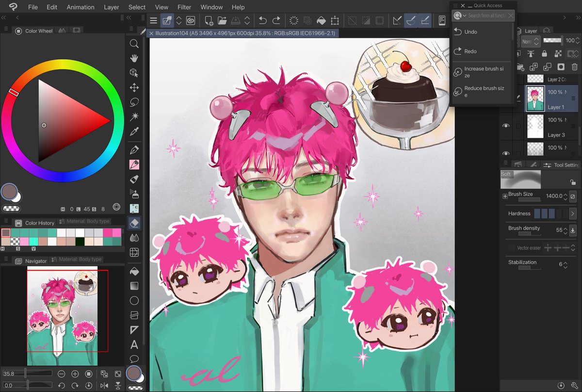Open the hamburger menu in command bar
The image size is (582, 392).
tap(153, 20)
